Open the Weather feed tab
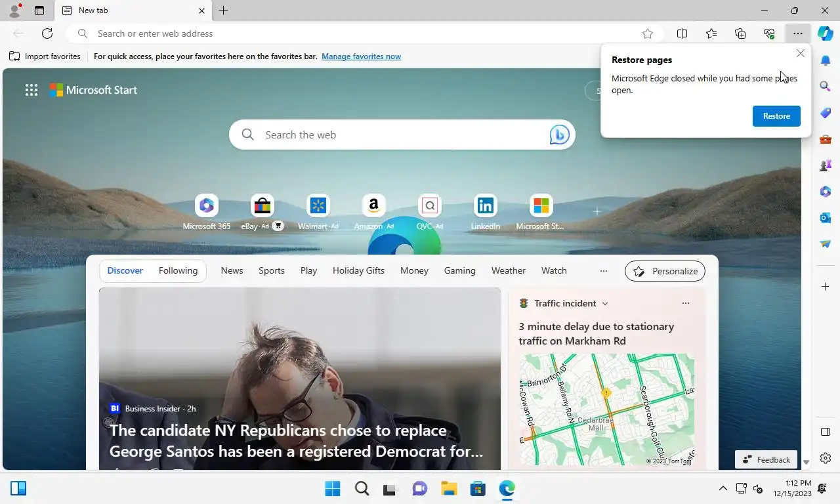 click(x=509, y=270)
